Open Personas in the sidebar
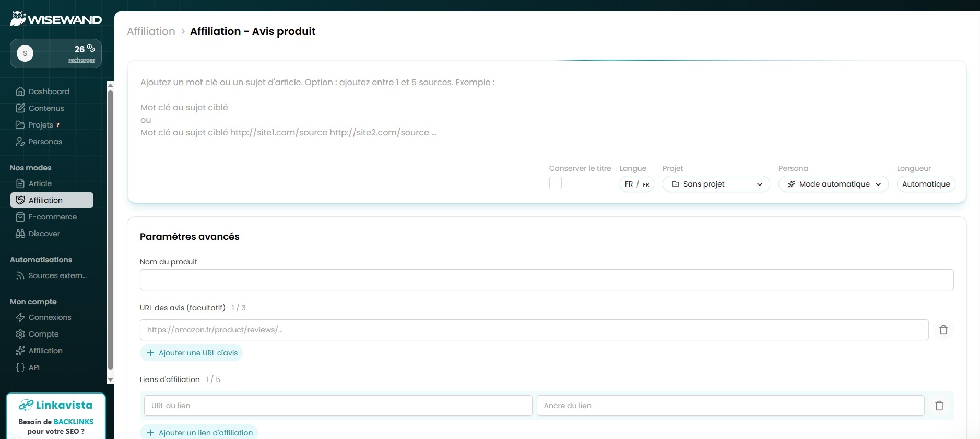 point(45,142)
